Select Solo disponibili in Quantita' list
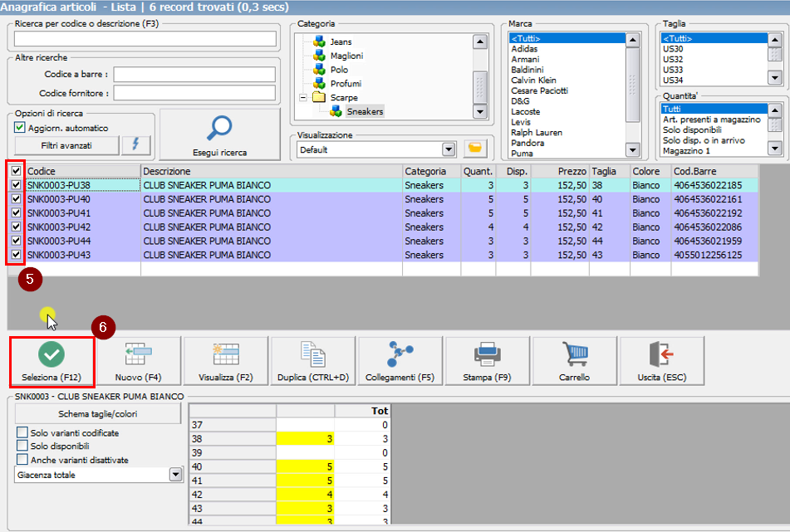The image size is (790, 532). pyautogui.click(x=692, y=129)
